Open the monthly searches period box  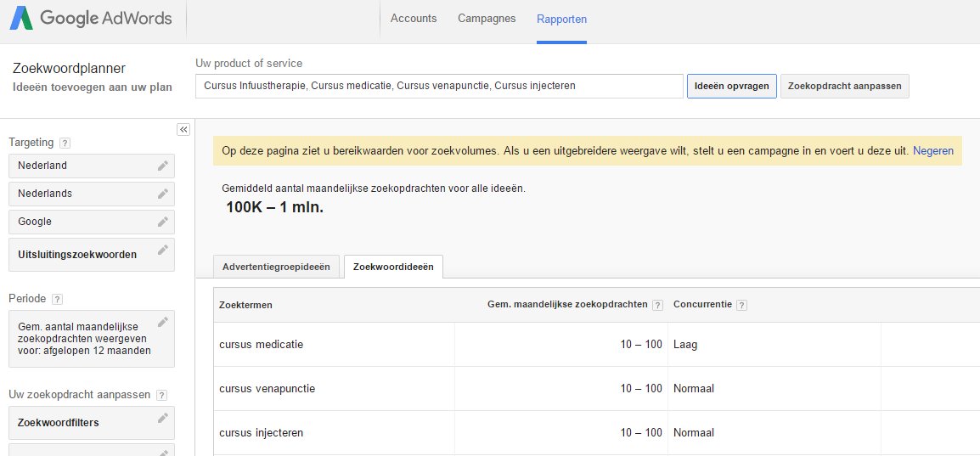tap(92, 339)
